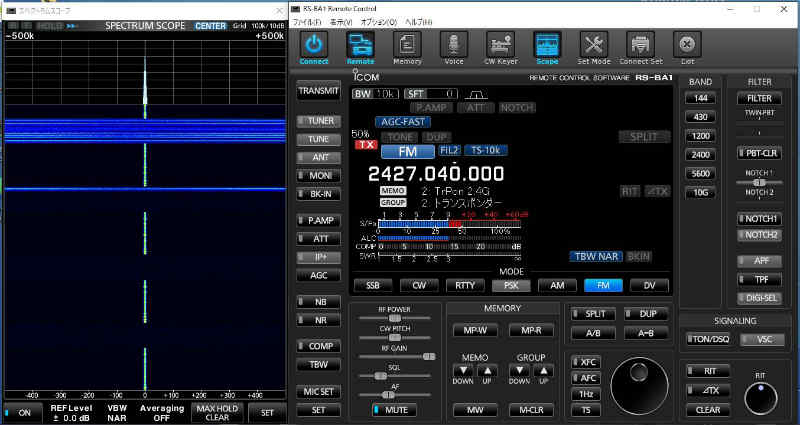Click the RIT knob
This screenshot has width=800, height=425.
click(761, 398)
